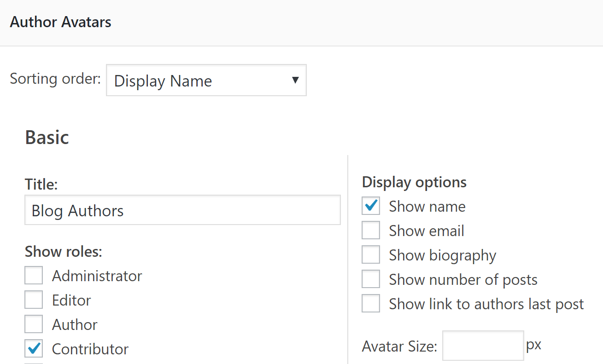Click the Basic section heading
This screenshot has height=364, width=603.
[47, 137]
